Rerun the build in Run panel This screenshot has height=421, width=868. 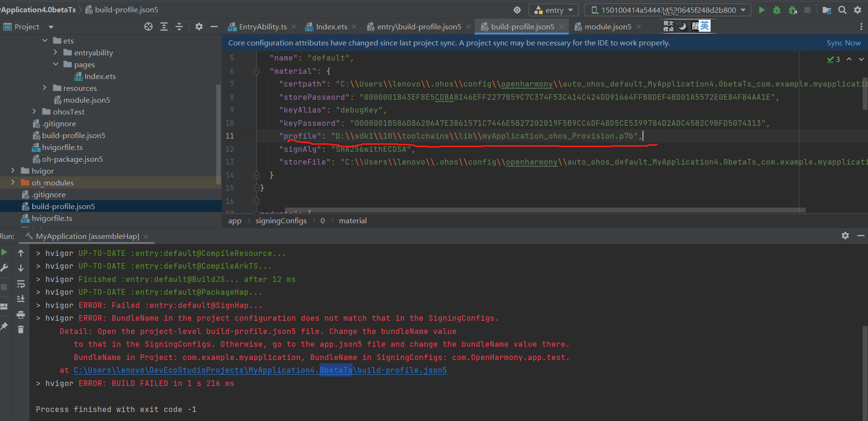click(x=4, y=253)
